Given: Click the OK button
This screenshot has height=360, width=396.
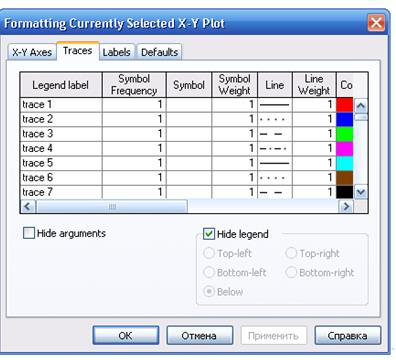Looking at the screenshot, I should (126, 335).
